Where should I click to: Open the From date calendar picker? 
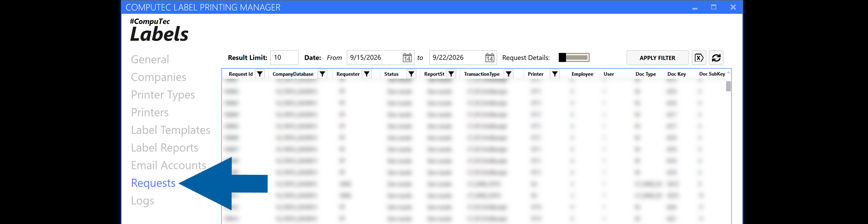407,58
